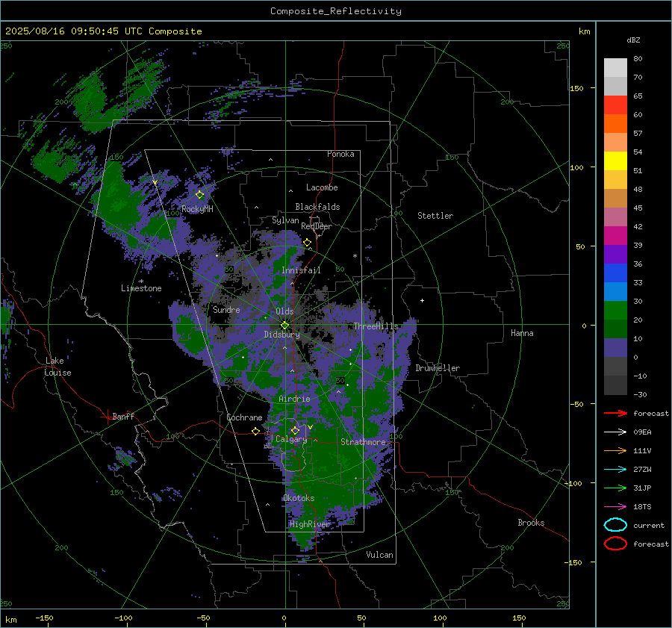Click the yellow diamond marker near RedDeer

pos(308,243)
